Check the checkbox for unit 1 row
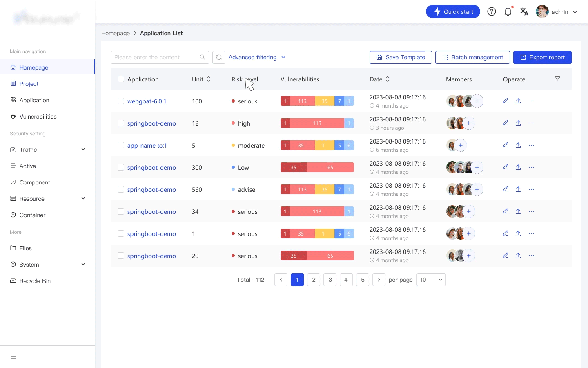588x368 pixels. (x=121, y=233)
